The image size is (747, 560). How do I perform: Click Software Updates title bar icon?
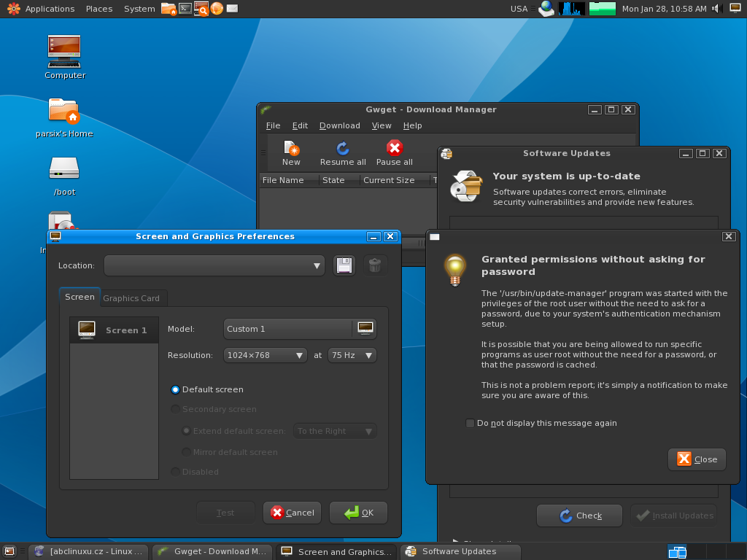(x=446, y=153)
